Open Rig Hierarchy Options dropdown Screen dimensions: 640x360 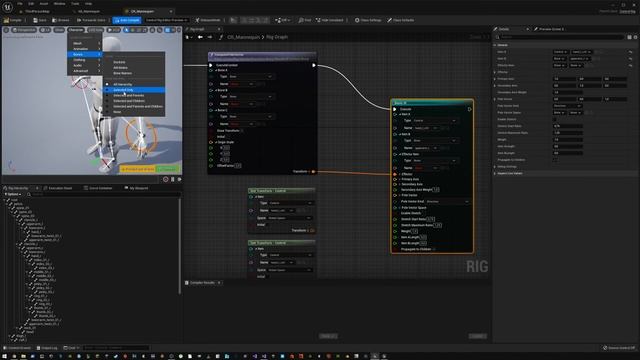coord(13,194)
